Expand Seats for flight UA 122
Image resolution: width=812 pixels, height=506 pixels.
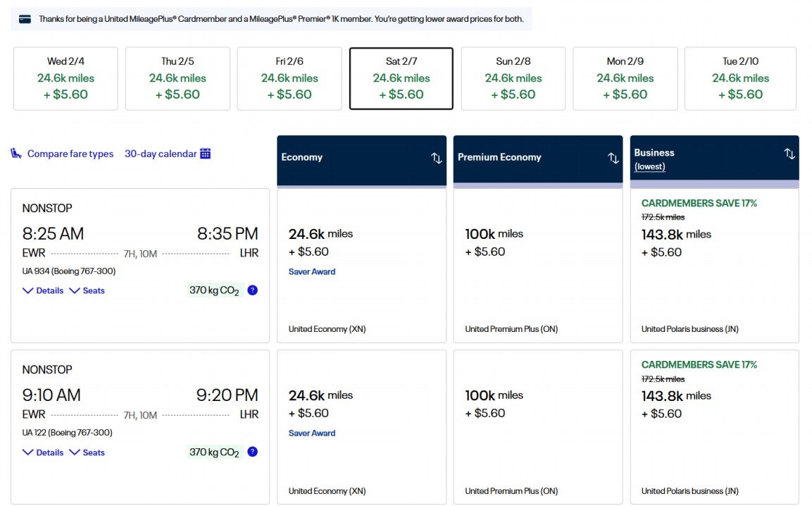(x=87, y=452)
